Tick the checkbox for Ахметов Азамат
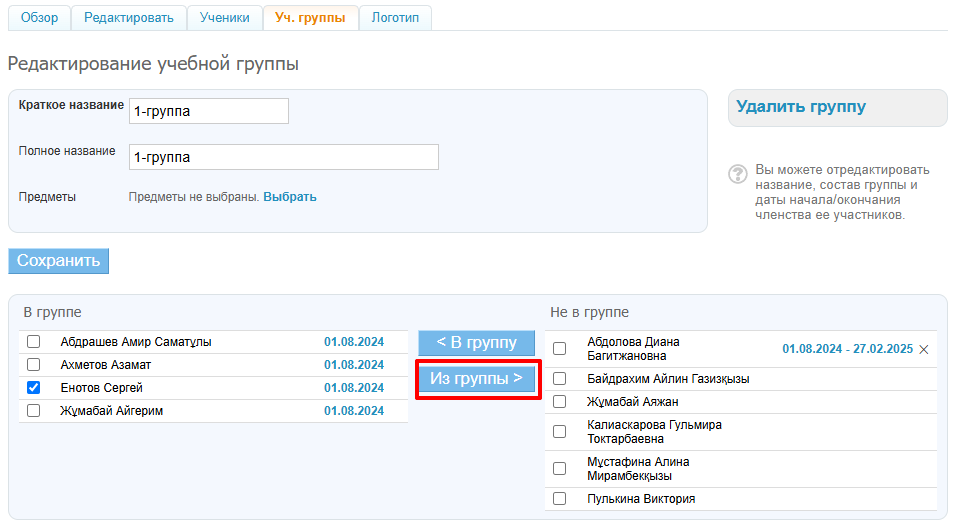The image size is (958, 521). pos(34,365)
